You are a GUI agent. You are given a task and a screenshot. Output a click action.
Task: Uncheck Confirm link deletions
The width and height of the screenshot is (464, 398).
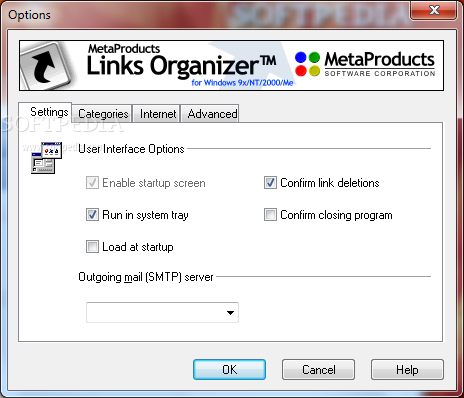(x=270, y=183)
